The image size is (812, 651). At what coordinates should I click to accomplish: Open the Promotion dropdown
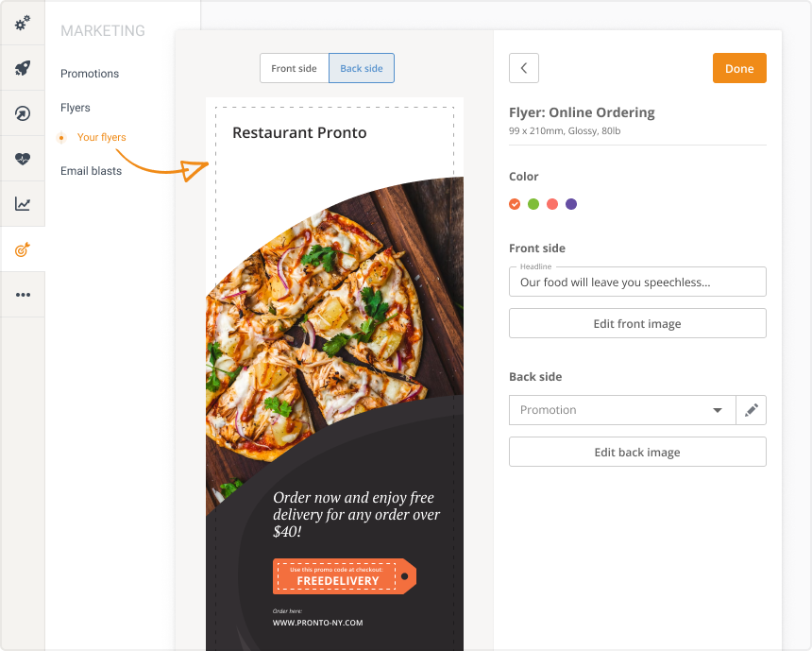tap(623, 410)
